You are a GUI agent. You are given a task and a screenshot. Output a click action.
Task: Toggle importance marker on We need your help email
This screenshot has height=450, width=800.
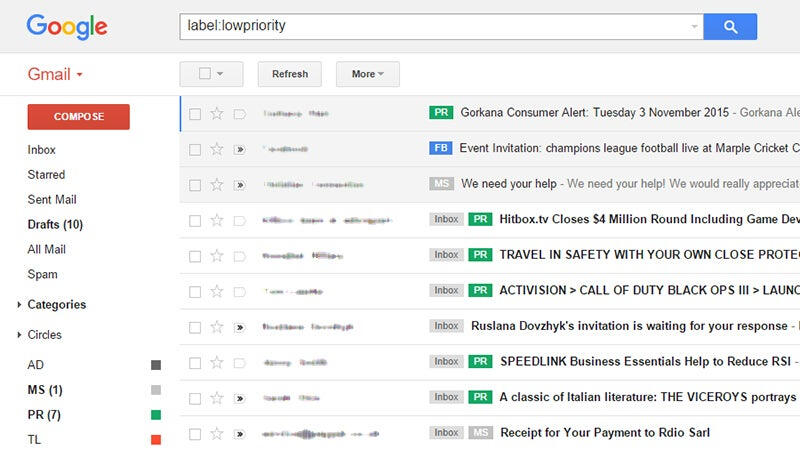tap(240, 185)
